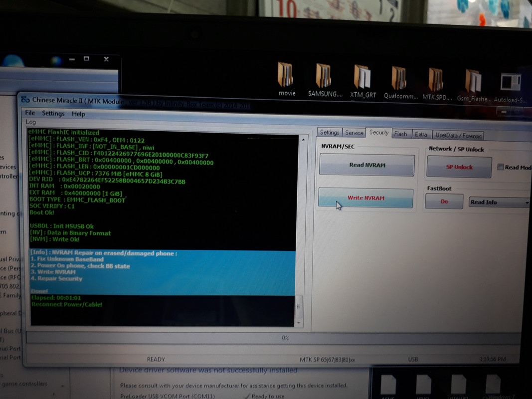
Task: Click the 'eMMC FlashIC initialized' log line
Action: 63,132
